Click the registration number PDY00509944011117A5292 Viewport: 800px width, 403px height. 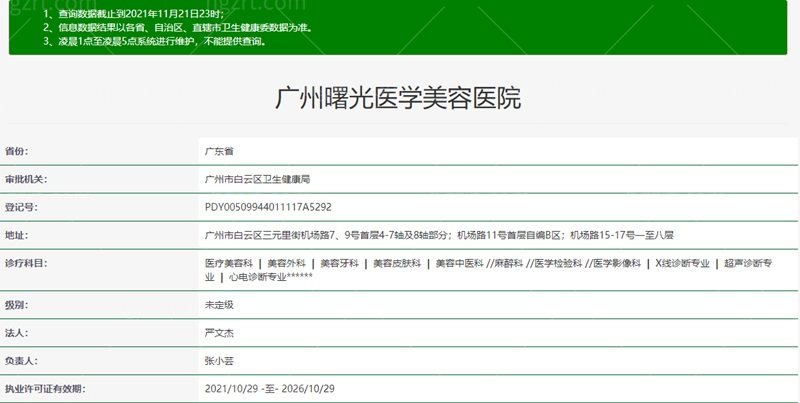pos(268,208)
